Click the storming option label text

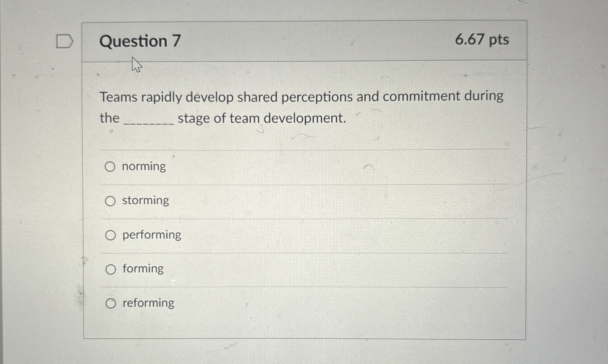146,201
